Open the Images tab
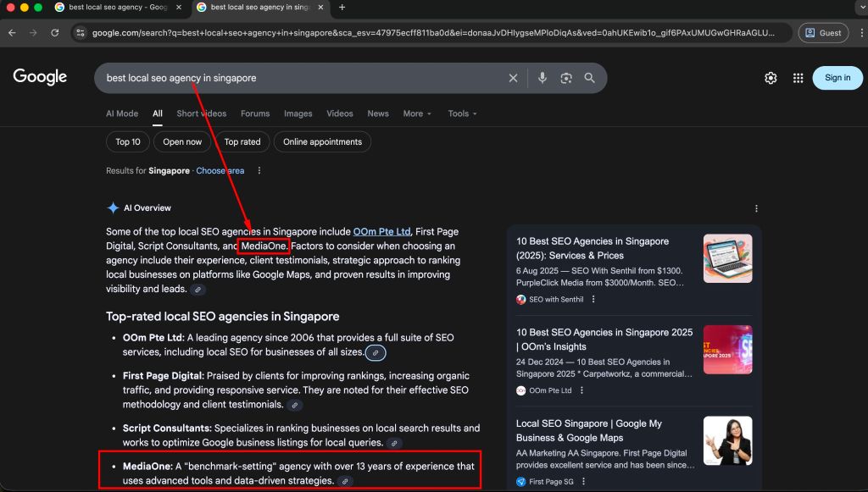 [298, 113]
